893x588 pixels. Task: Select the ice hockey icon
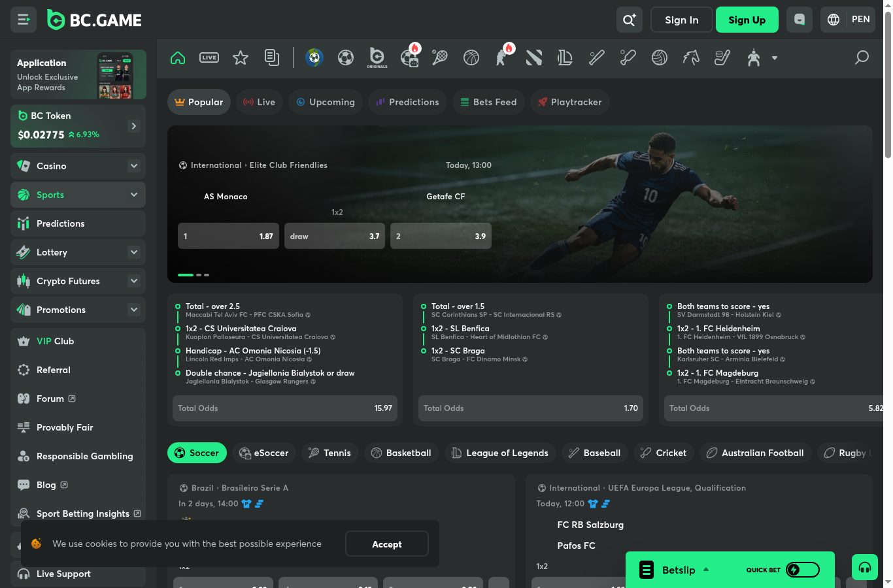(x=722, y=57)
